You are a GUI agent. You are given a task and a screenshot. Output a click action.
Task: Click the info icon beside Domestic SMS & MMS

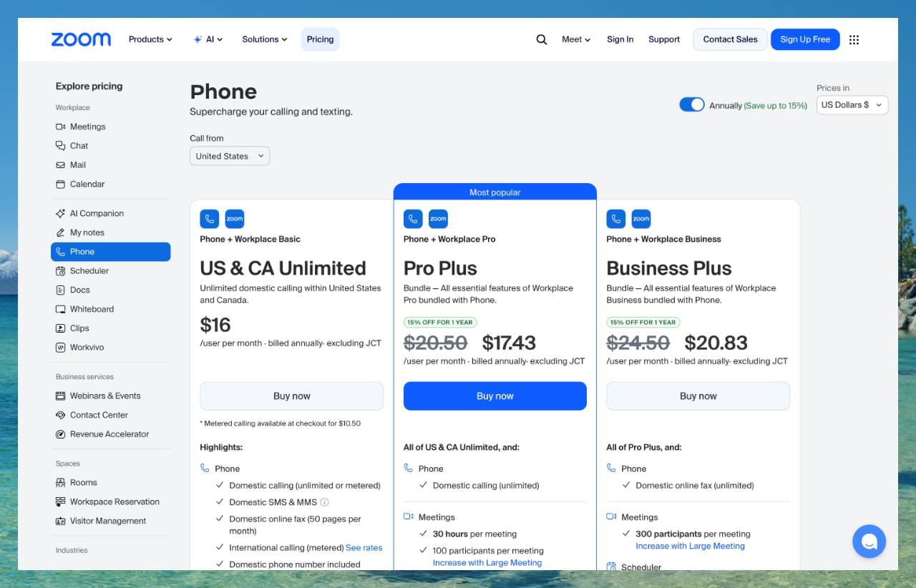click(x=324, y=502)
